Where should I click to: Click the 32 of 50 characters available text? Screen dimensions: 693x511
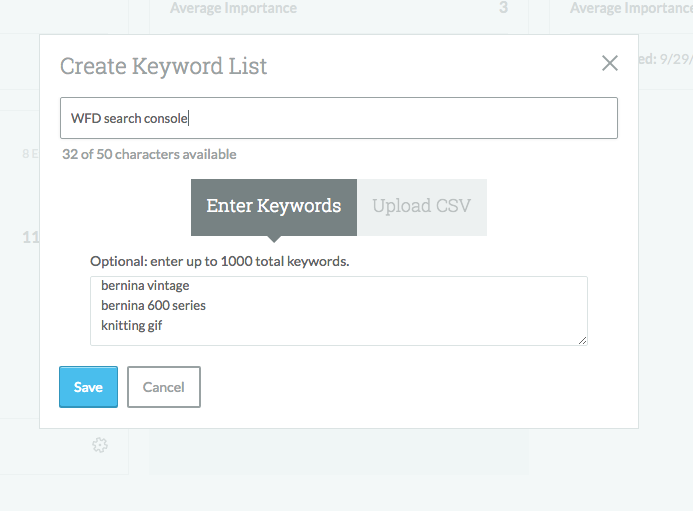tap(149, 155)
